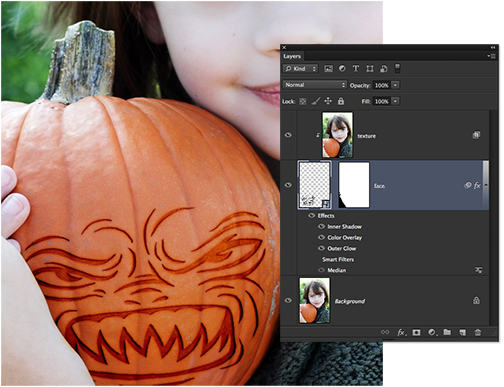Hide the face layer
This screenshot has height=387, width=504.
[x=288, y=185]
